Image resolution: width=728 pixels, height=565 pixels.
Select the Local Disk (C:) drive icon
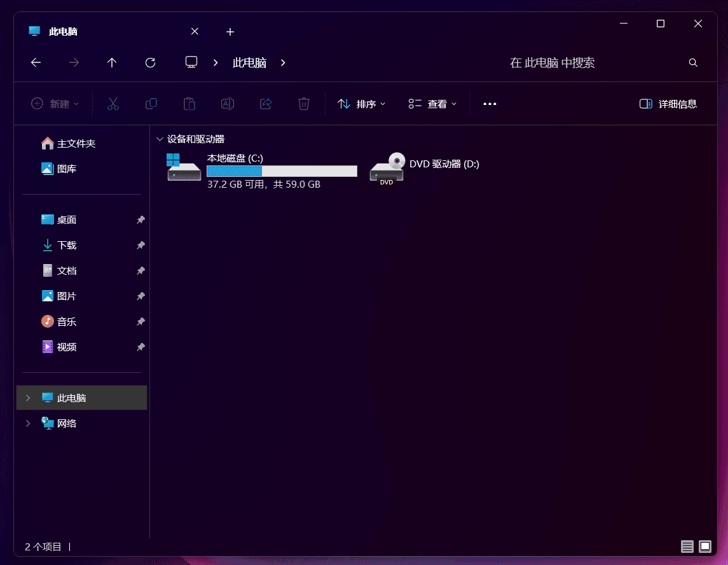click(x=184, y=167)
